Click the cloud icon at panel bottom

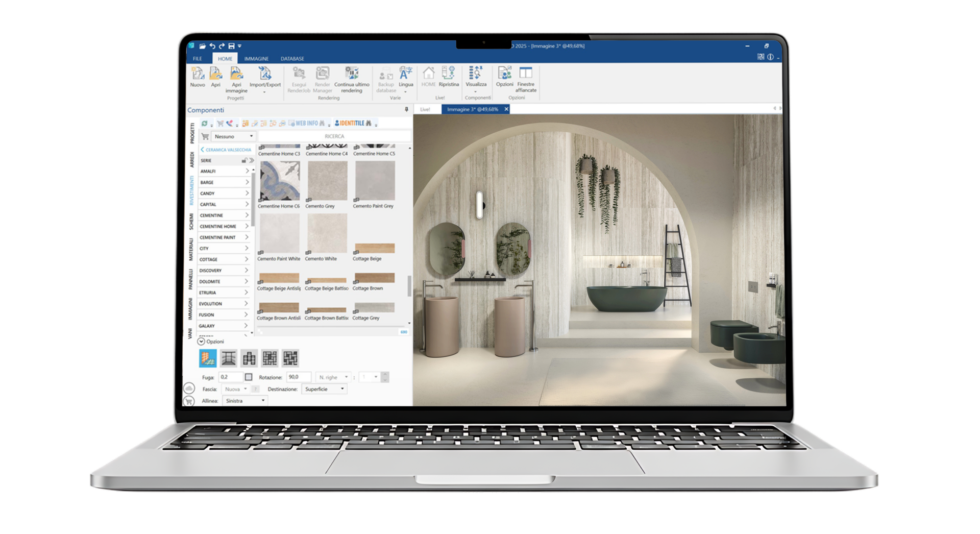[x=189, y=389]
